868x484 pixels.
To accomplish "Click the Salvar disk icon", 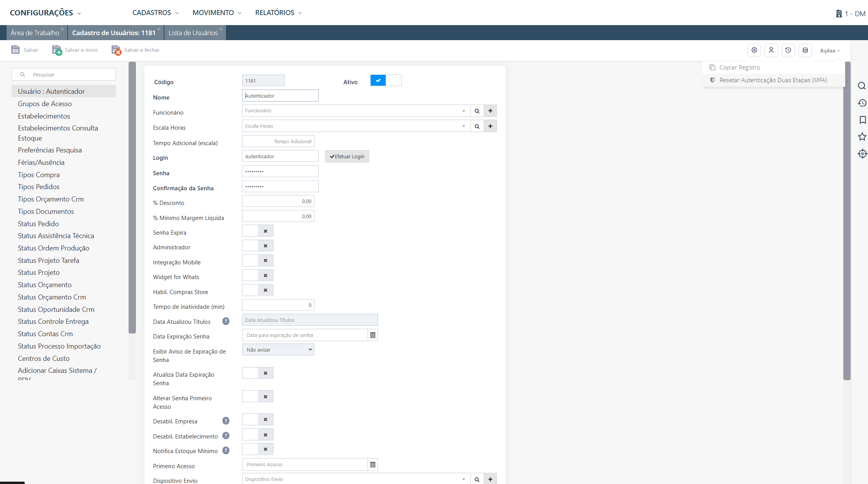I will point(15,50).
